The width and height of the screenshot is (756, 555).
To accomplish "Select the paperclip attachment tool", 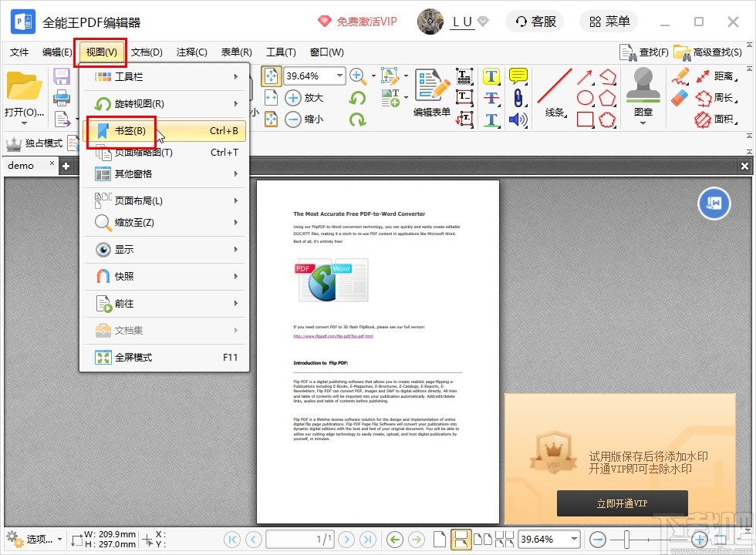I will point(518,98).
